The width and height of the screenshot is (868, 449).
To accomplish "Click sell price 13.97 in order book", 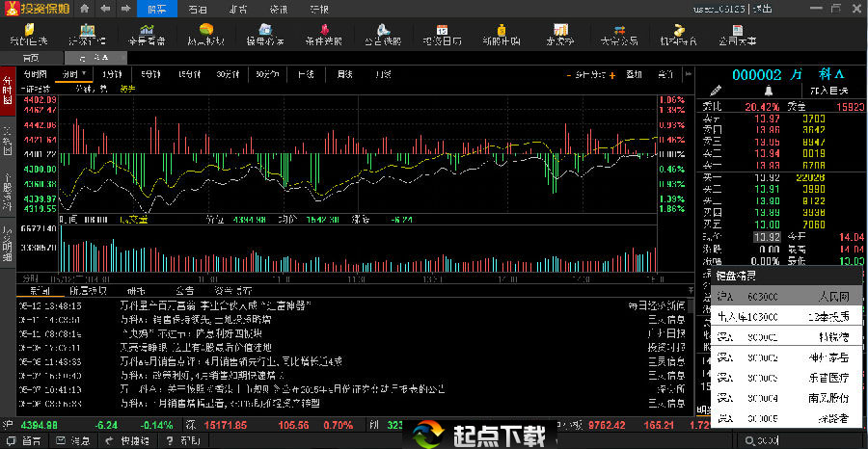I will point(767,118).
